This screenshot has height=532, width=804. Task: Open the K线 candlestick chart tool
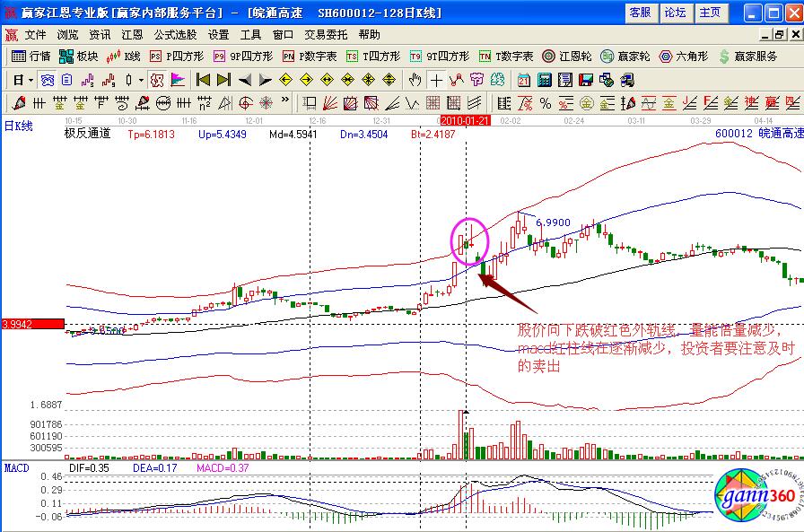(x=124, y=56)
